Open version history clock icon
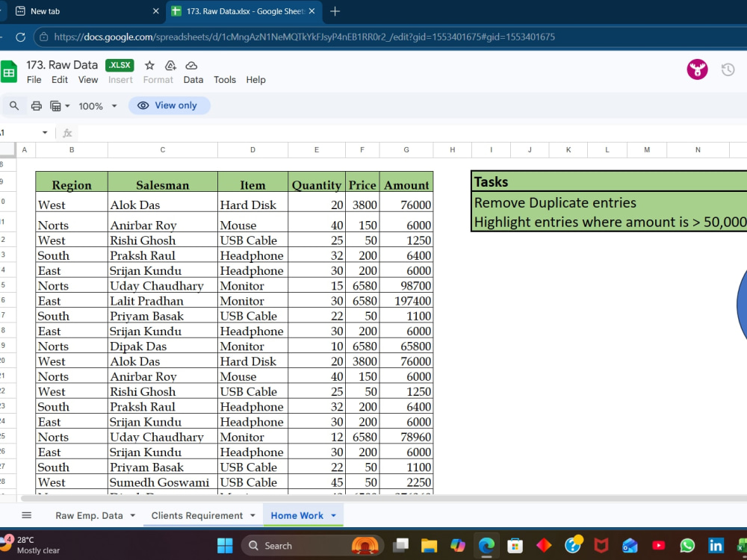Viewport: 747px width, 560px height. coord(728,70)
